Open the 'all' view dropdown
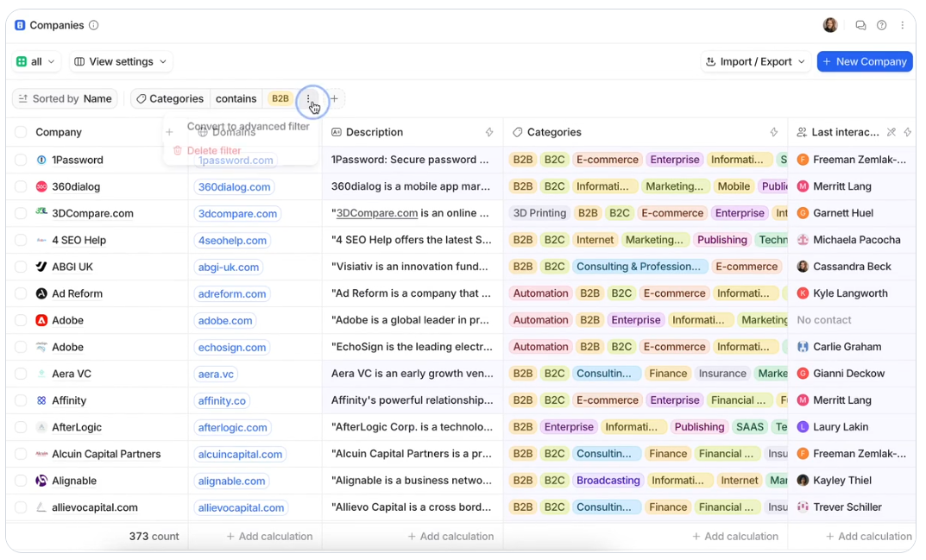The height and width of the screenshot is (560, 926). (x=36, y=61)
